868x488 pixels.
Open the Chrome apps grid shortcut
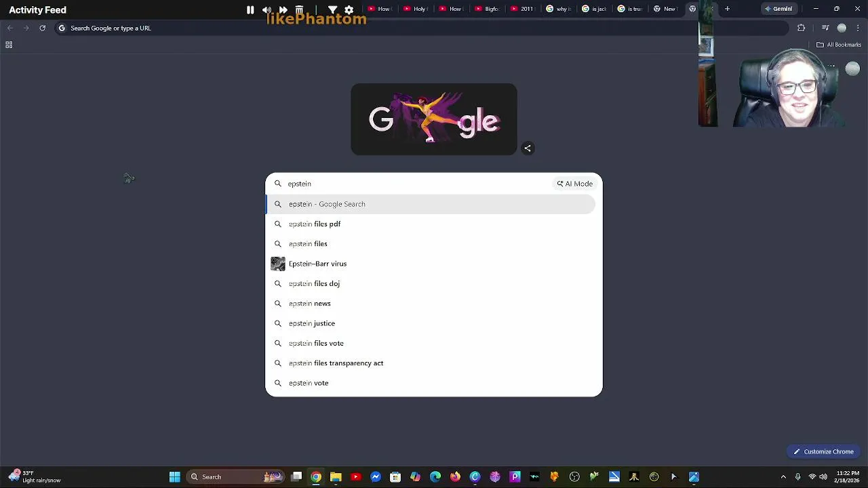[x=9, y=45]
